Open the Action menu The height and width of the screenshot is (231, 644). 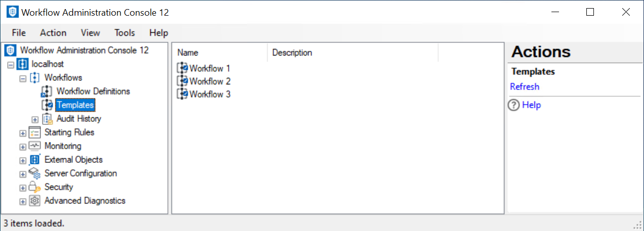pos(53,33)
